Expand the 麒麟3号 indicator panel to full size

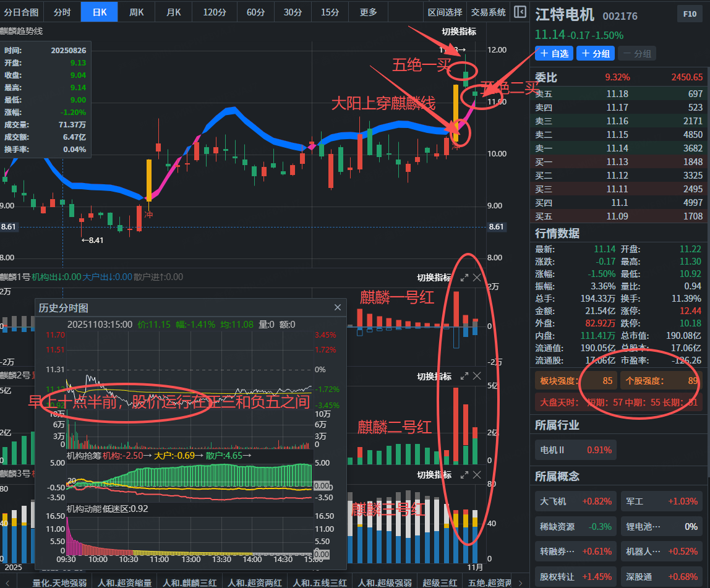[x=464, y=475]
